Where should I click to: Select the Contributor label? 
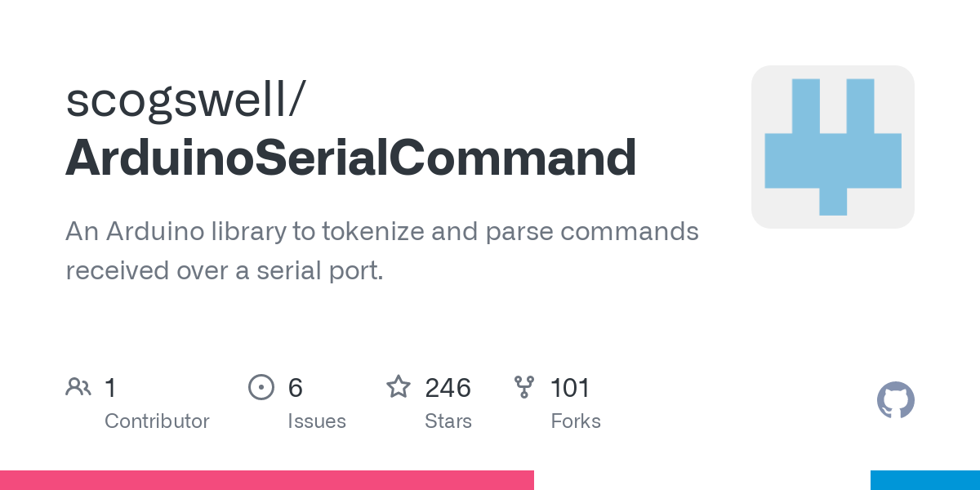pos(157,421)
